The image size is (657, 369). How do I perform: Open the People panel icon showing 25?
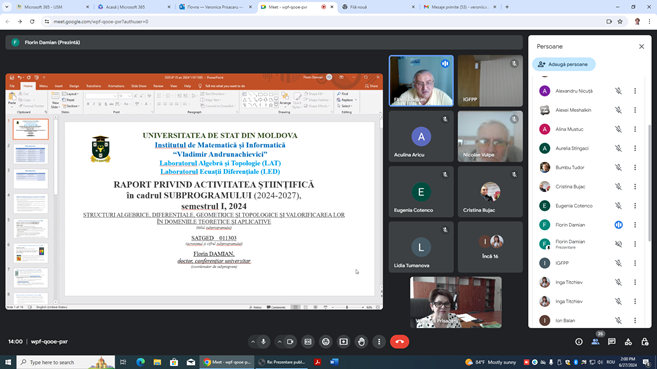coord(595,342)
